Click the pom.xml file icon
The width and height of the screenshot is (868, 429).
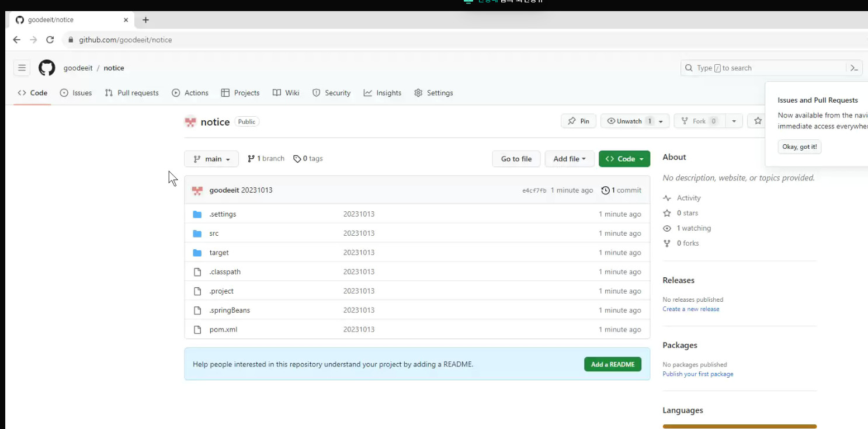[x=197, y=330]
